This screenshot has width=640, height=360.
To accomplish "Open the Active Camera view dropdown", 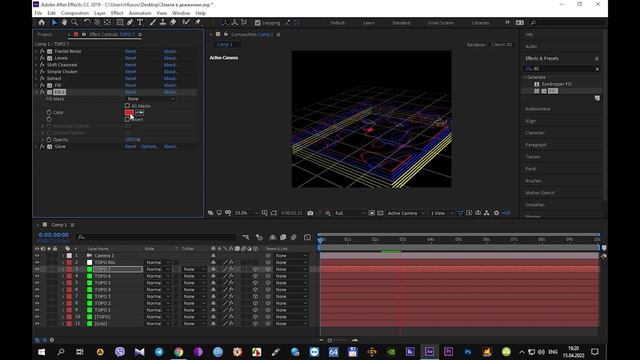I will click(406, 213).
